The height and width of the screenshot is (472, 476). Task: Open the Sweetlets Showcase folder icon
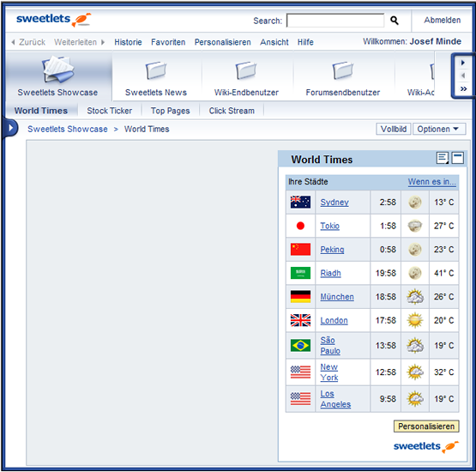57,70
